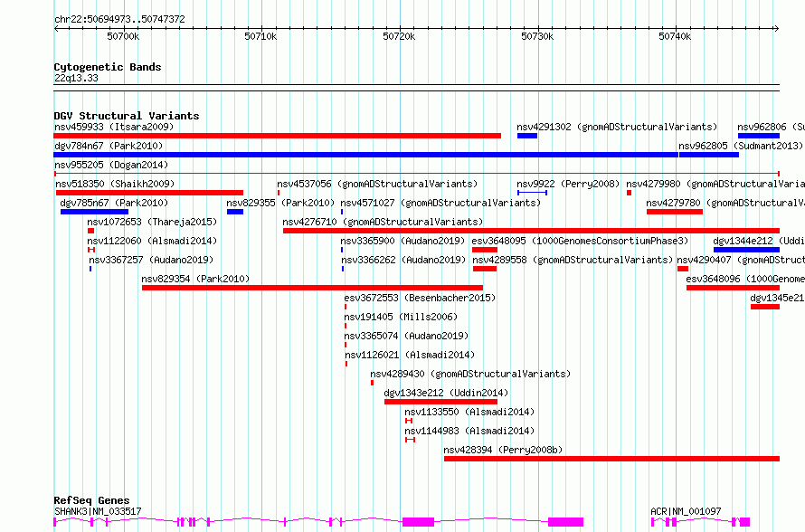Open nsv3365074 (Audano2019) label
Image resolution: width=805 pixels, height=532 pixels.
pyautogui.click(x=406, y=336)
